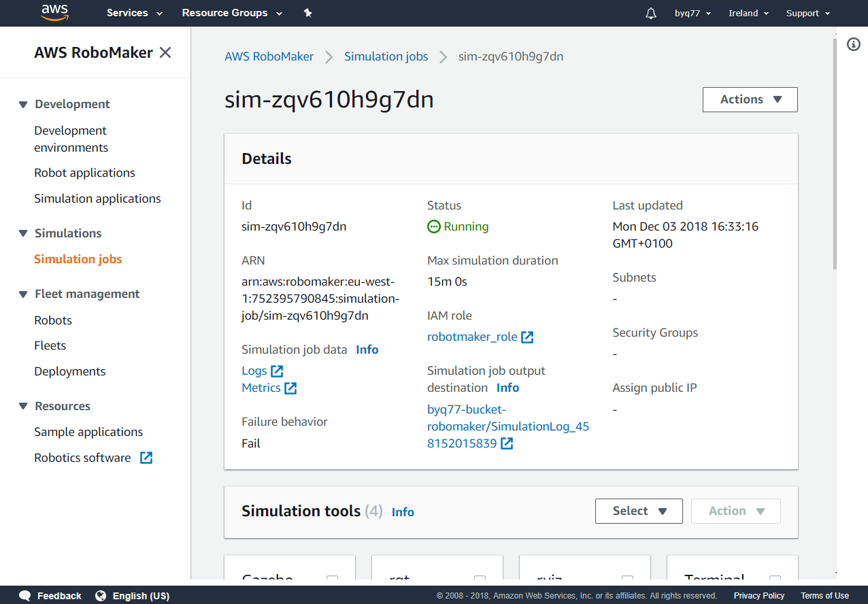Open the notifications bell
The image size is (868, 604).
click(651, 14)
